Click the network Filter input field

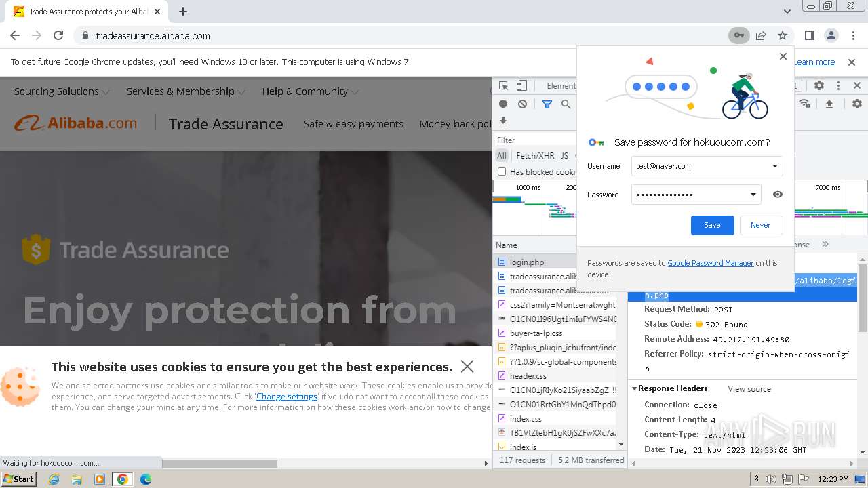click(536, 140)
